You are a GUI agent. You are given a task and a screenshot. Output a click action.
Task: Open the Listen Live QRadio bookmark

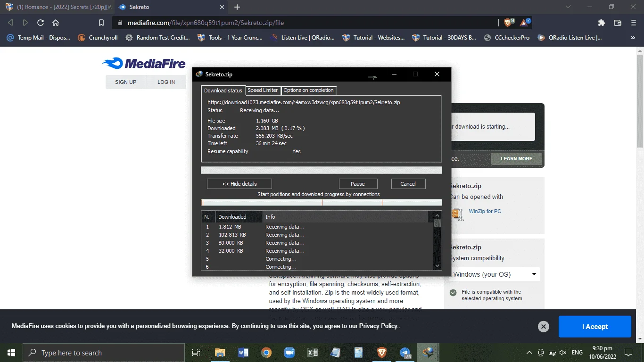[x=302, y=38]
